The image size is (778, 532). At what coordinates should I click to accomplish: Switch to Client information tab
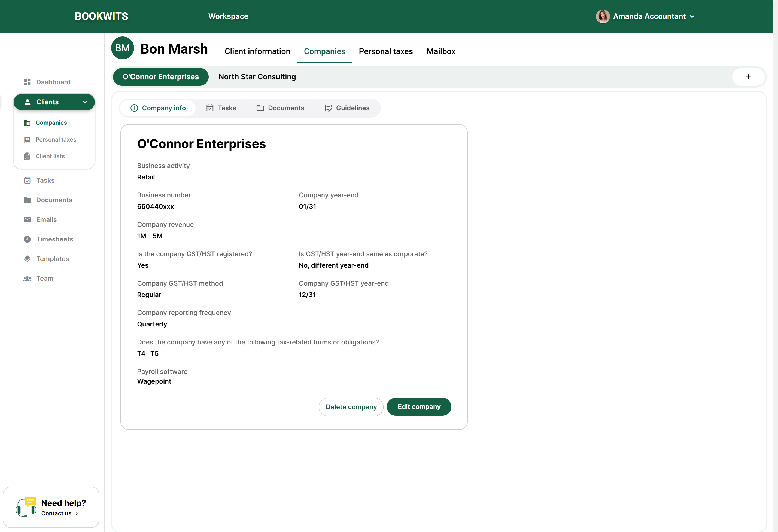(x=257, y=51)
